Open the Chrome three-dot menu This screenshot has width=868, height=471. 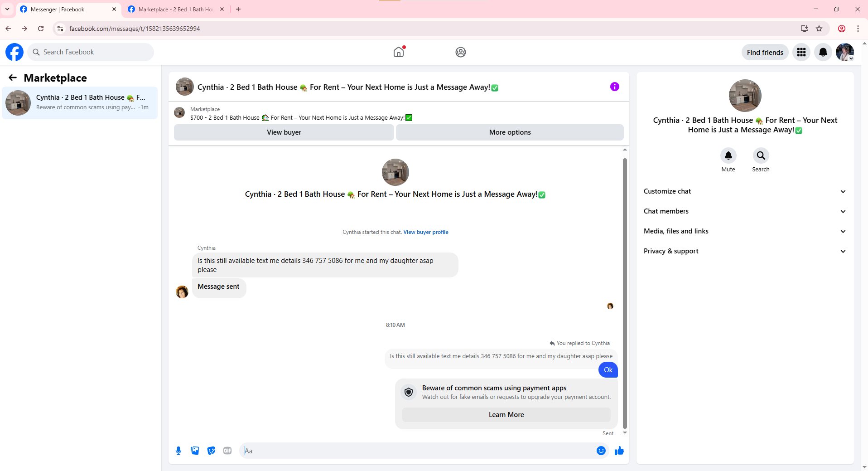click(858, 29)
